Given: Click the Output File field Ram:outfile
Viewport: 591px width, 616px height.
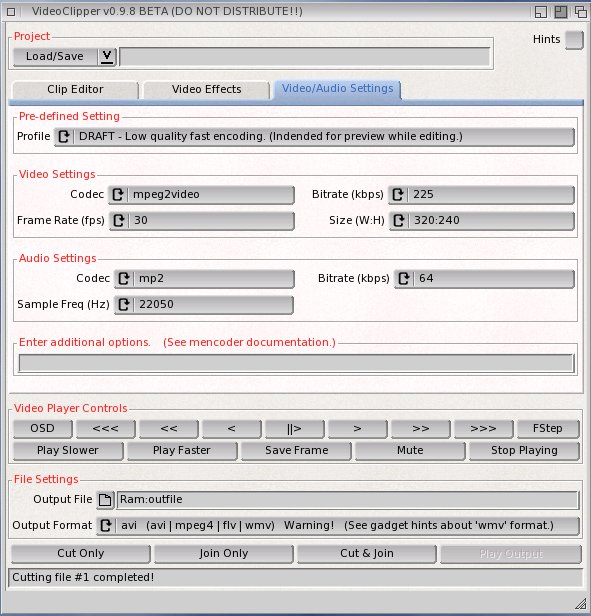Looking at the screenshot, I should [348, 500].
